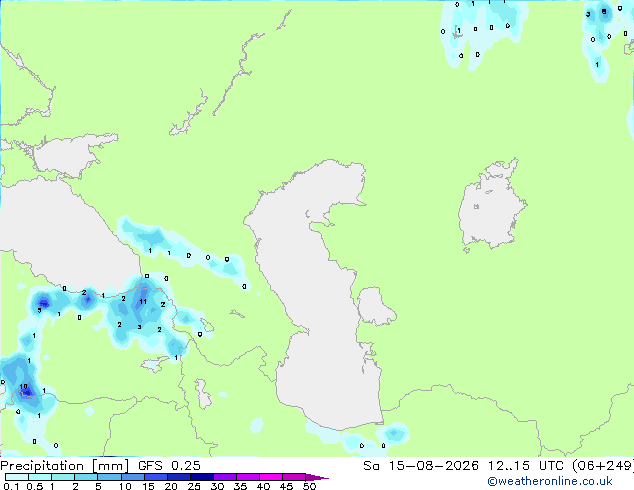
Task: Select the 5–10 mm legend color box
Action: pyautogui.click(x=109, y=477)
